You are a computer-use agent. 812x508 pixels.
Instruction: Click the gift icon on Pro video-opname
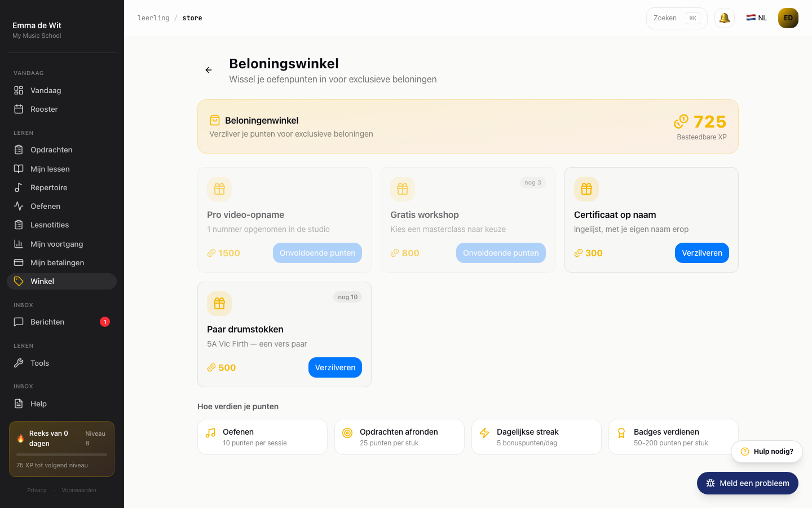219,189
